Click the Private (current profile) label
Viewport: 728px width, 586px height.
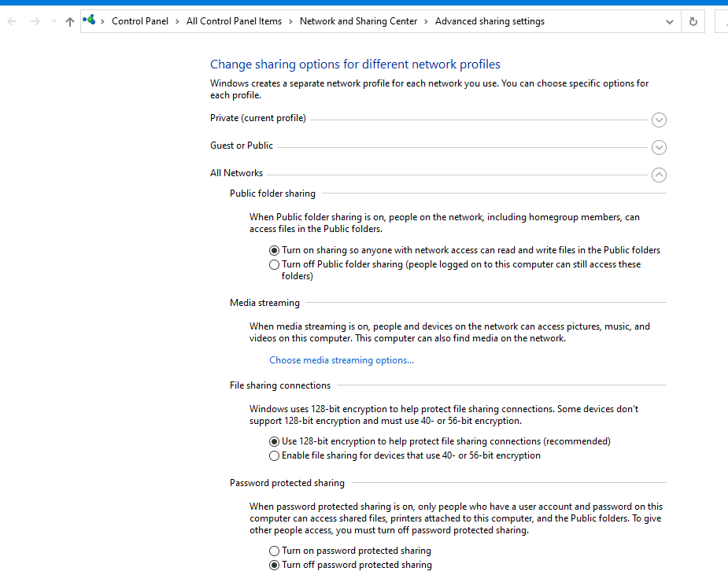[x=257, y=118]
